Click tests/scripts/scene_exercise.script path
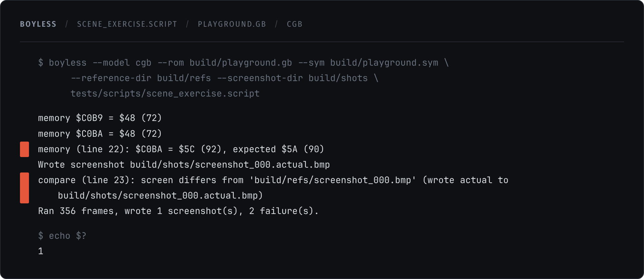Image resolution: width=644 pixels, height=279 pixels. pos(165,94)
